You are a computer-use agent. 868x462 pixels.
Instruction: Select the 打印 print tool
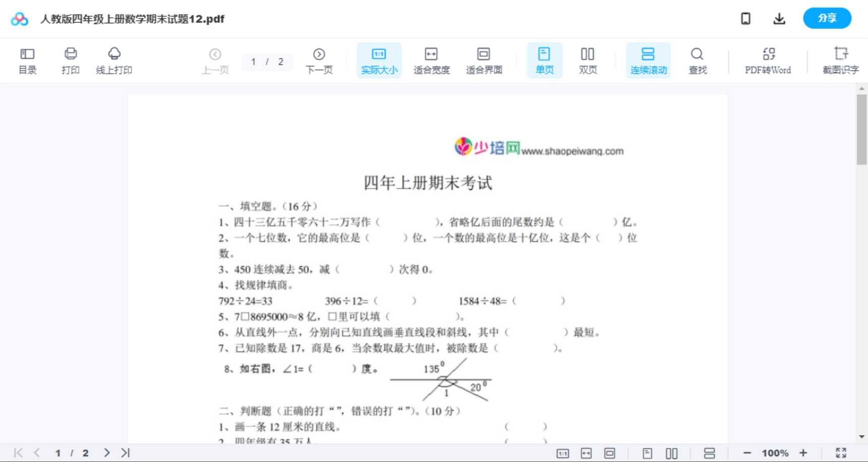click(71, 60)
